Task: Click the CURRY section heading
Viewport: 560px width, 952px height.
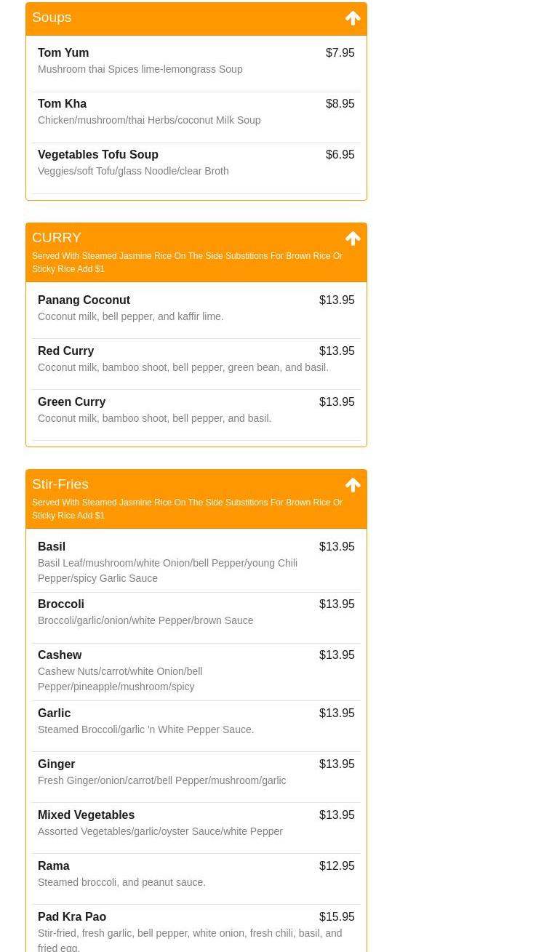Action: (57, 238)
